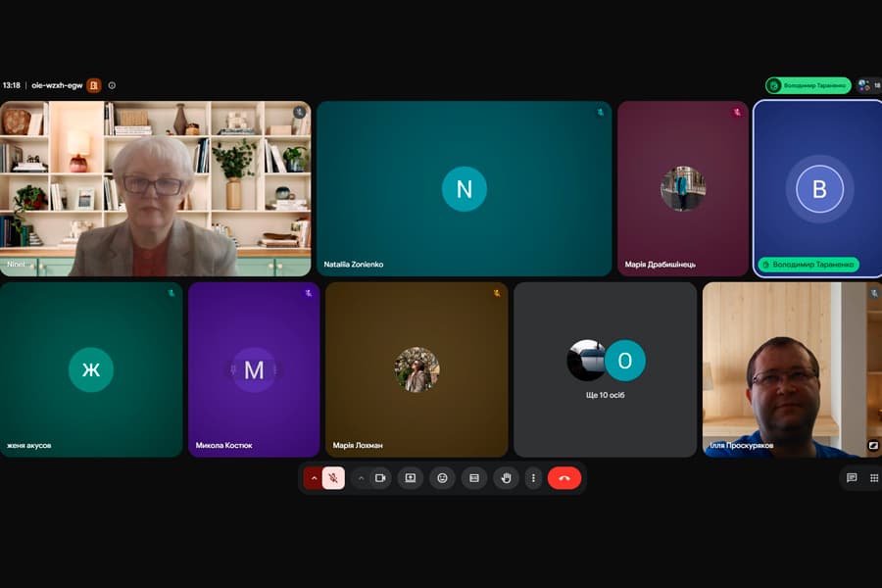Unmute microphone using the crossed mic button
This screenshot has width=882, height=588.
click(333, 478)
